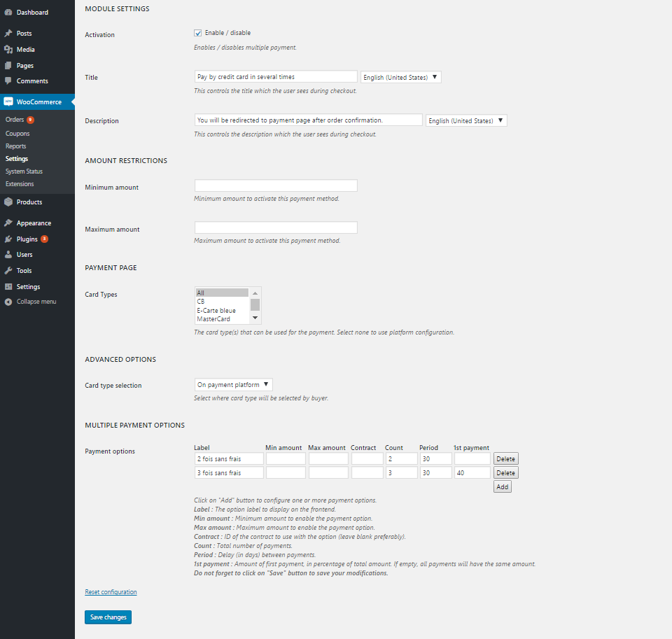The image size is (672, 639).
Task: Click empty 1st payment field of 2 fois row
Action: point(472,458)
